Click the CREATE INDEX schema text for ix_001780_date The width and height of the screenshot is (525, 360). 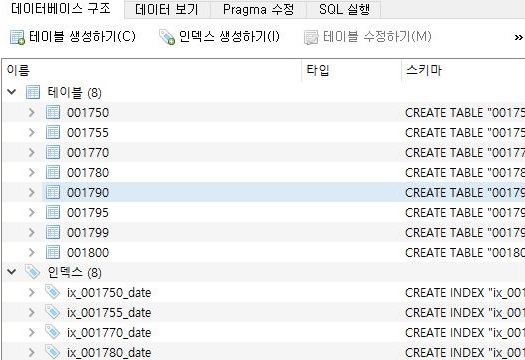coord(465,353)
